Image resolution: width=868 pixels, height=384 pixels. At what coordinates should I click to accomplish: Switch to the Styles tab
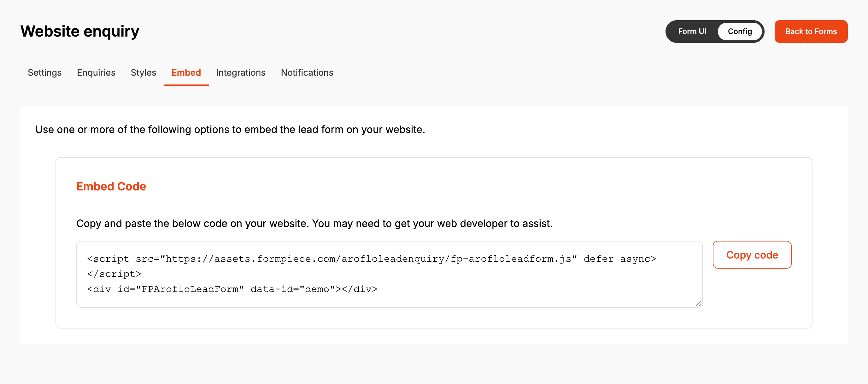coord(143,73)
